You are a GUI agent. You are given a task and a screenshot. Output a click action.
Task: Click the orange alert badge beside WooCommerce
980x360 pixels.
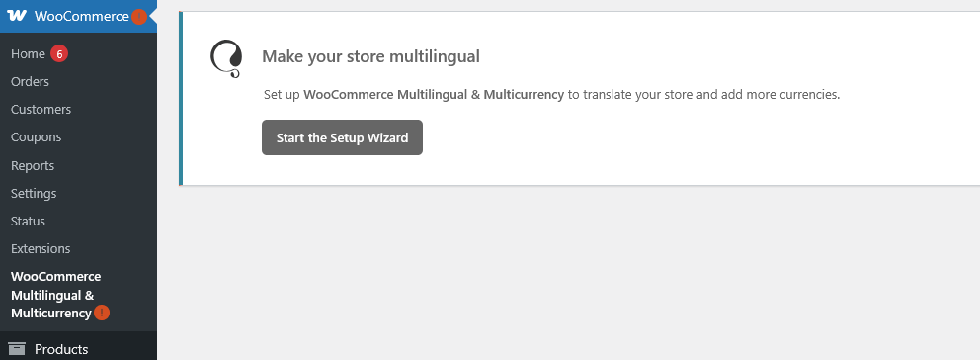(138, 16)
